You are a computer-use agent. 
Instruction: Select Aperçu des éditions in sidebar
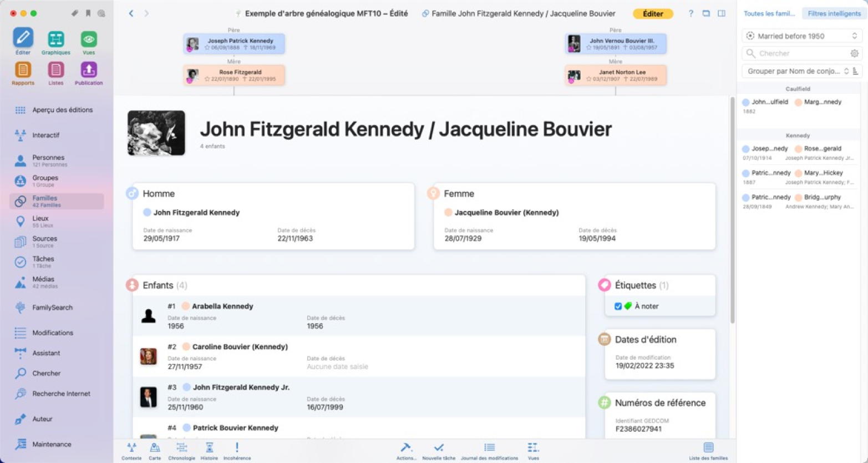[x=57, y=110]
